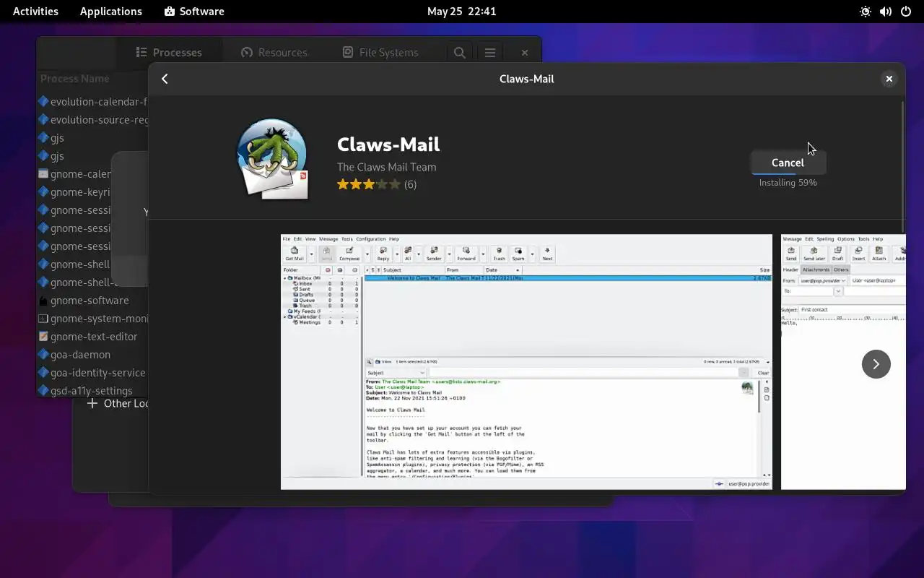Click the gnome-calen process icon
This screenshot has height=578, width=924.
point(43,174)
